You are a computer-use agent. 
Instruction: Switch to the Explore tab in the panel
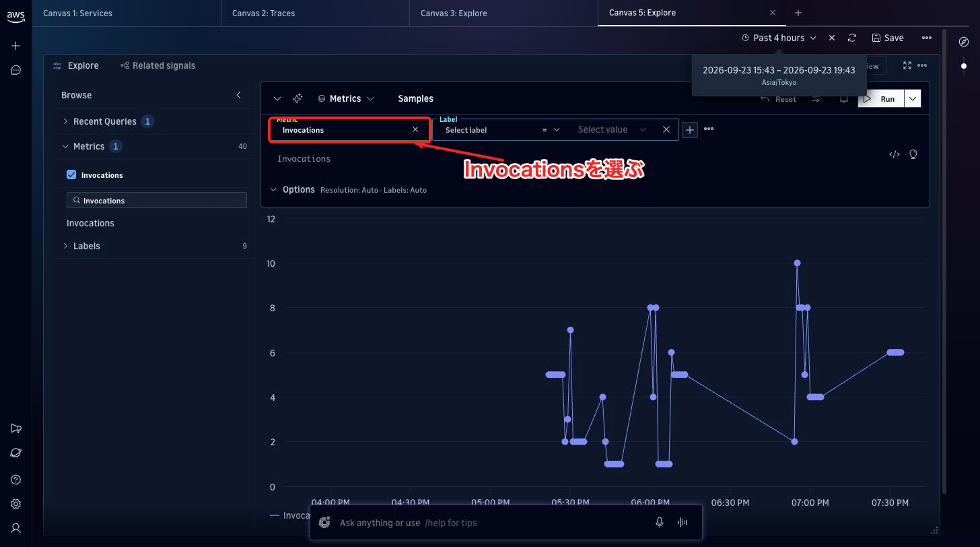[x=76, y=65]
